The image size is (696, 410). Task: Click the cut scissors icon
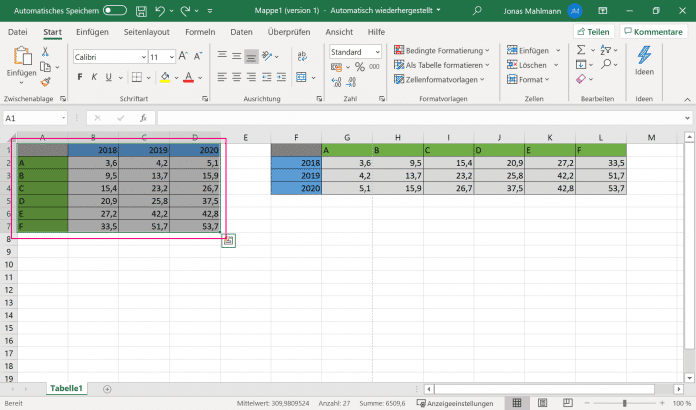46,50
